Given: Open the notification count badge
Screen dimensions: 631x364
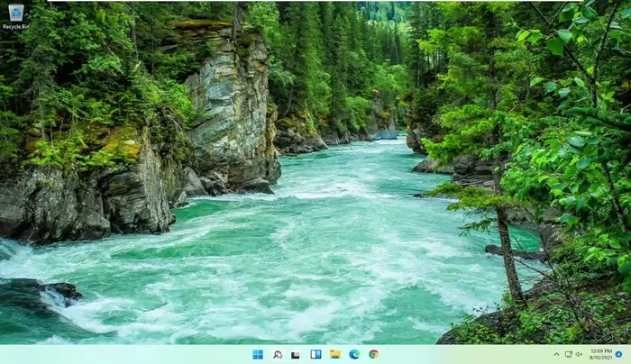Looking at the screenshot, I should (618, 354).
